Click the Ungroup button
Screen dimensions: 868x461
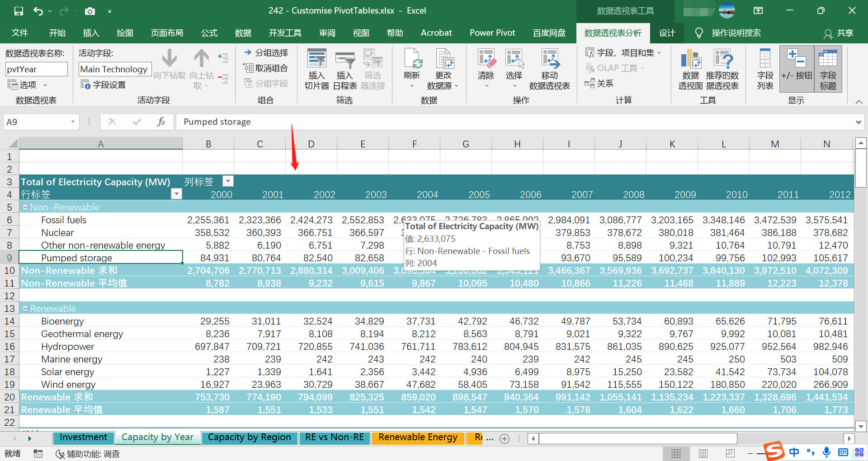(x=266, y=68)
